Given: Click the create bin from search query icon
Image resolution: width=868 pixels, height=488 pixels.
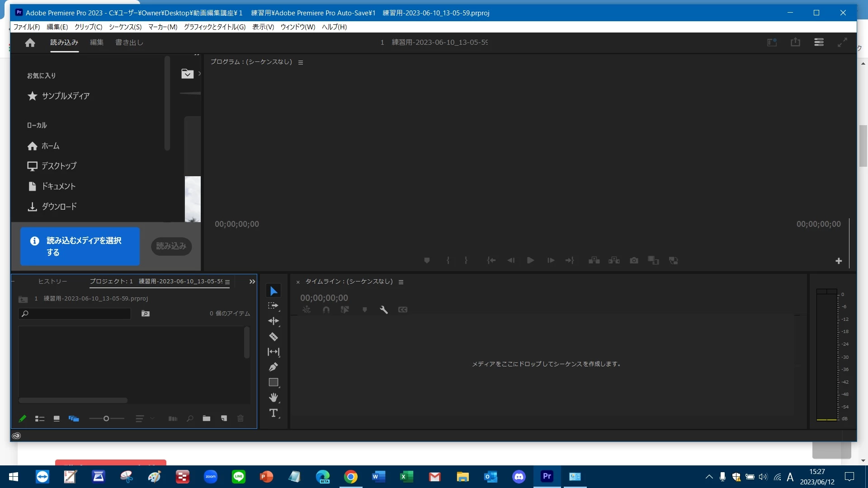Looking at the screenshot, I should point(146,314).
